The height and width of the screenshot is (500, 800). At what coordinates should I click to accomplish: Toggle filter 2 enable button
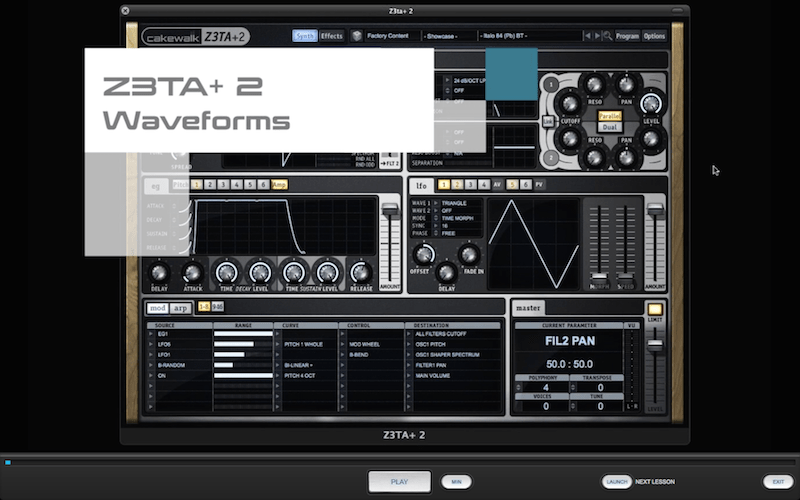(551, 158)
